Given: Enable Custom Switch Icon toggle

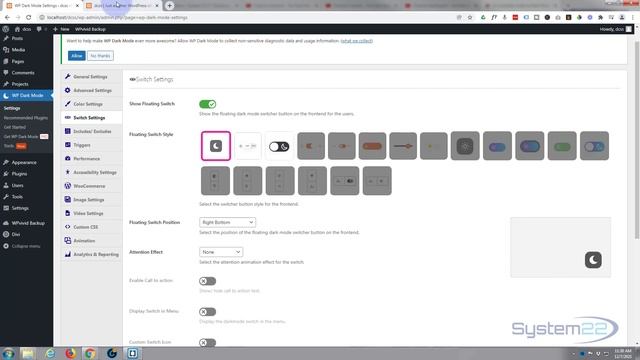Looking at the screenshot, I should tap(207, 342).
